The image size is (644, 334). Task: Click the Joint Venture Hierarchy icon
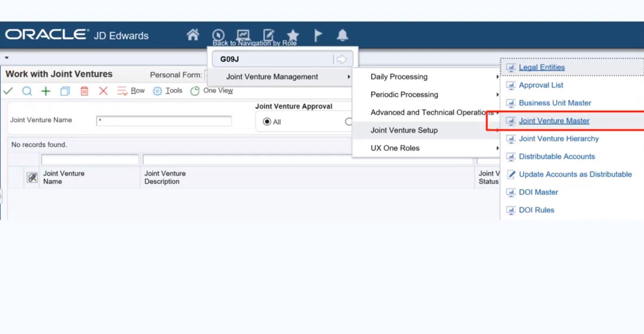[511, 139]
